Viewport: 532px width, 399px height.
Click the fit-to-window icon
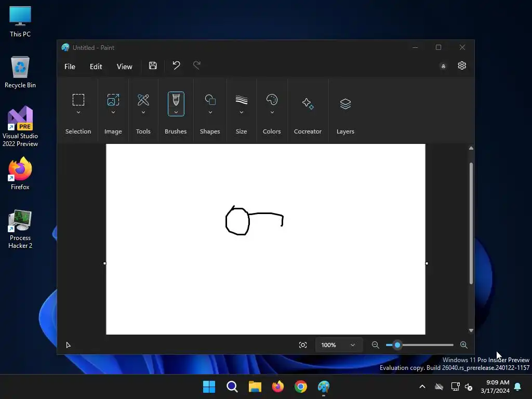coord(303,345)
